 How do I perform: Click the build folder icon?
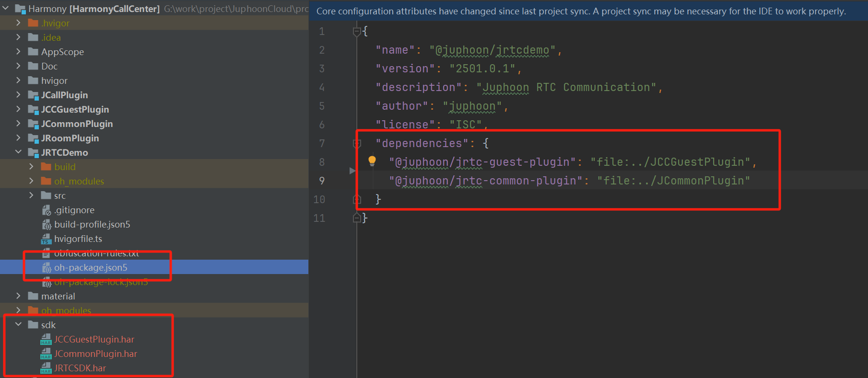coord(46,167)
